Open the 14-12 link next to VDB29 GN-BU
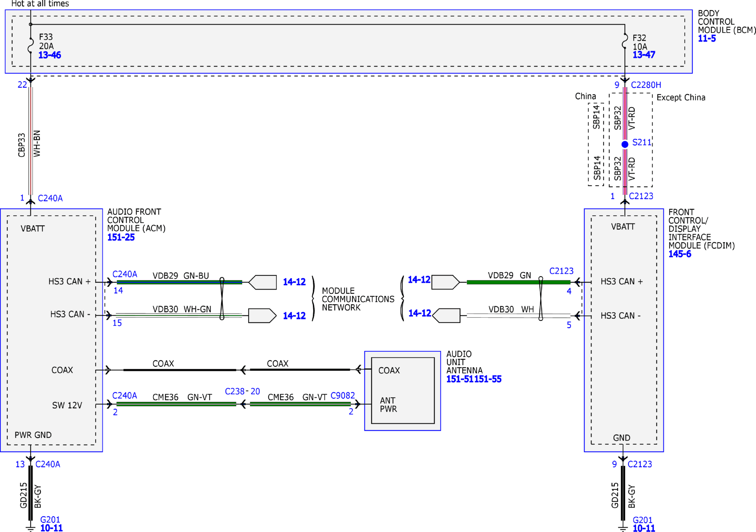Viewport: 756px width, 532px height. click(x=294, y=282)
